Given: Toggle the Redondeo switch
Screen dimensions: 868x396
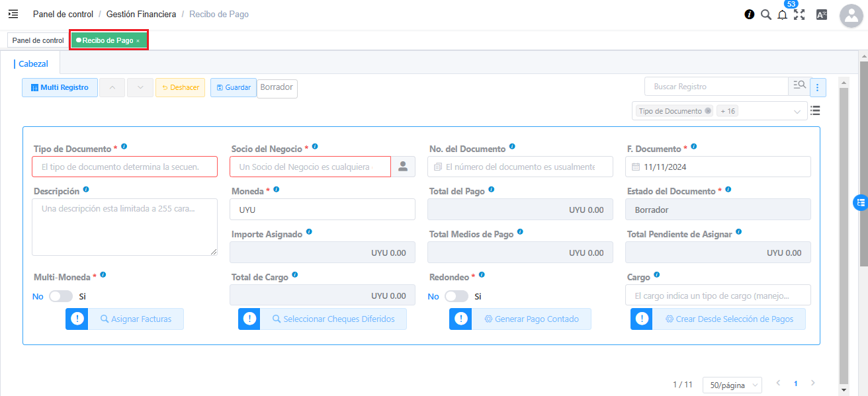Looking at the screenshot, I should 456,296.
